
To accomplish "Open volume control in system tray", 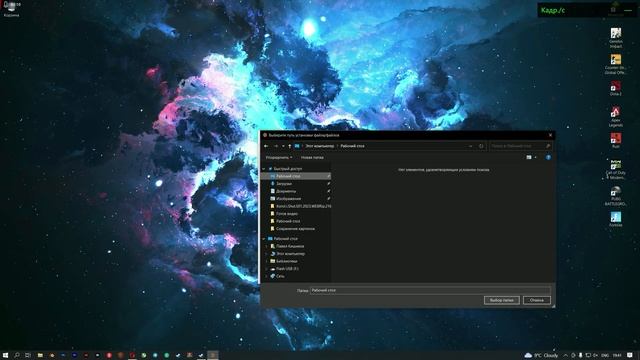I will click(596, 355).
